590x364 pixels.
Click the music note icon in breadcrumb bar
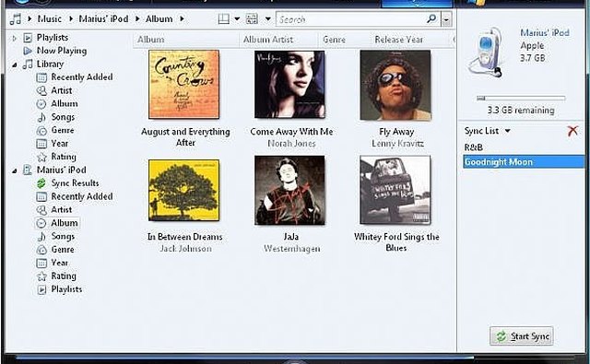point(16,18)
